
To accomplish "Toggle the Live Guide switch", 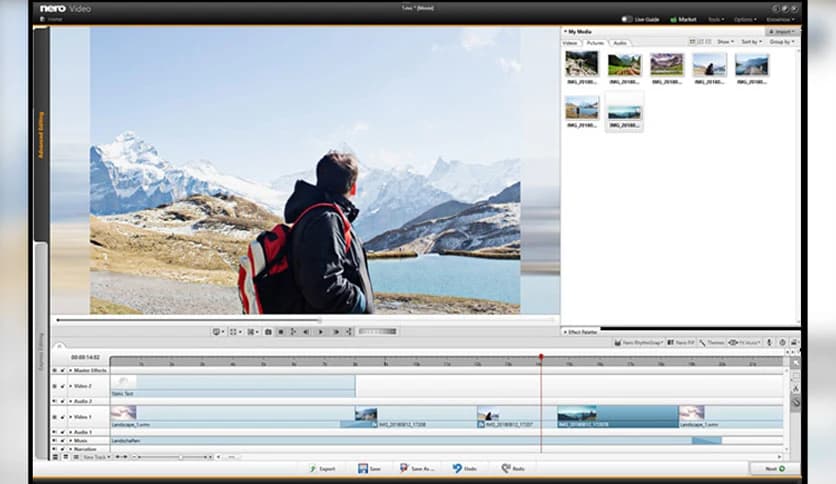I will (627, 19).
